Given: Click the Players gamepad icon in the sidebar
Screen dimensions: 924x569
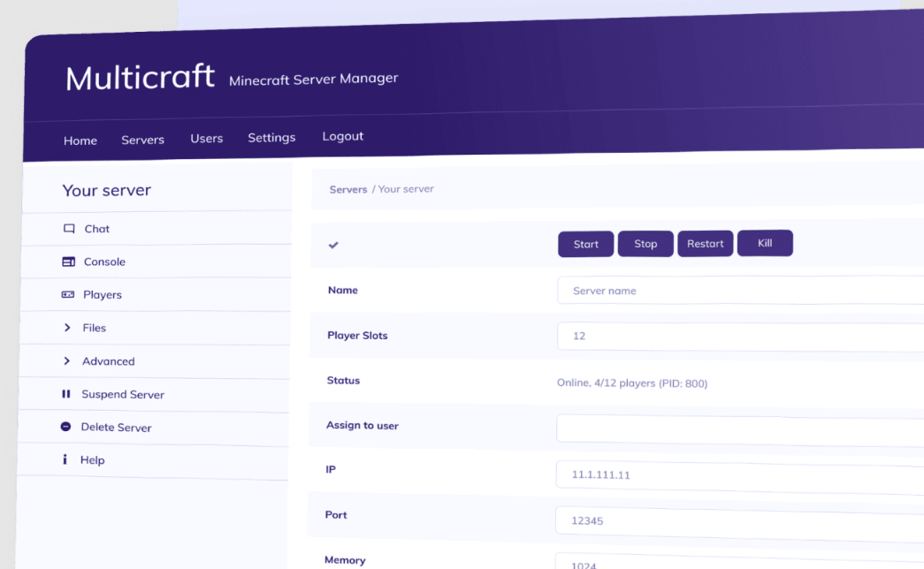Looking at the screenshot, I should [x=68, y=294].
